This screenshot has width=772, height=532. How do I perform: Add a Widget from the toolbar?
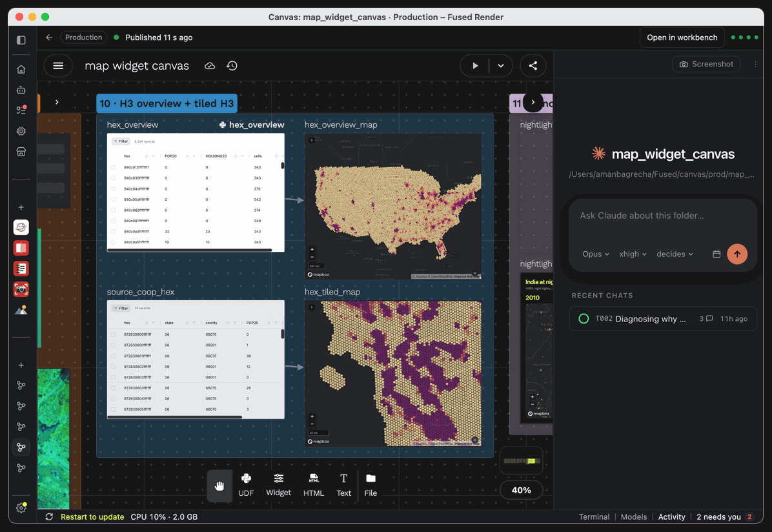tap(279, 486)
